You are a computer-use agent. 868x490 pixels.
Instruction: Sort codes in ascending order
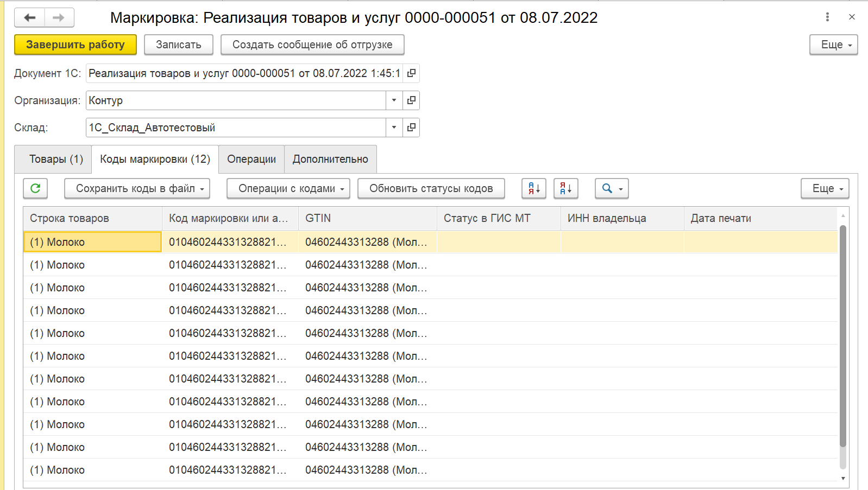tap(534, 188)
